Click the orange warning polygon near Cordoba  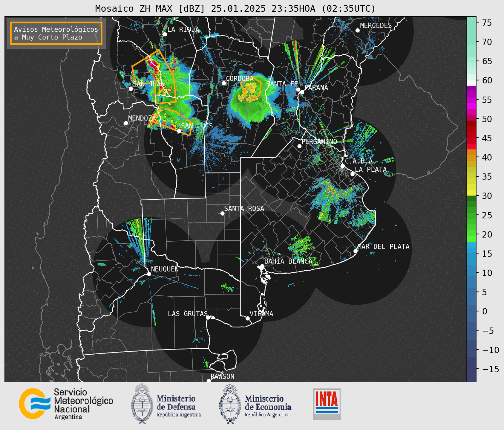pos(251,89)
